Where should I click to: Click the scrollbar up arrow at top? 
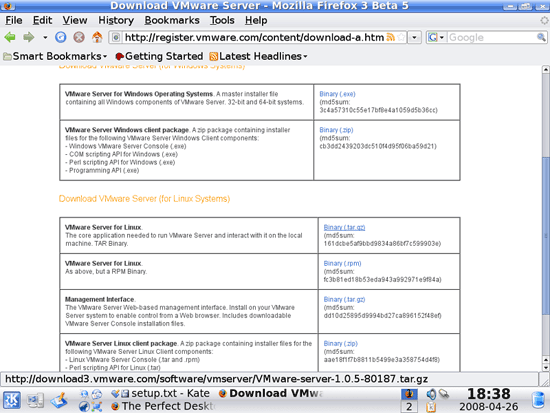(546, 69)
